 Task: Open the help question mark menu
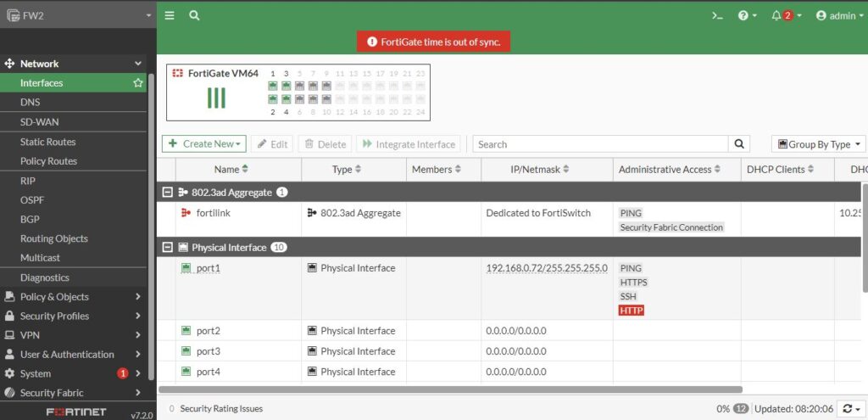747,15
